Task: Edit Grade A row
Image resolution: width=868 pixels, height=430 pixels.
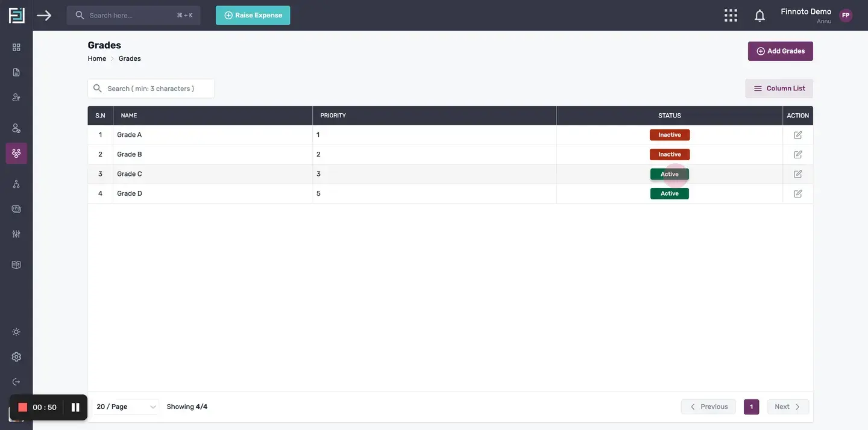Action: pos(798,135)
